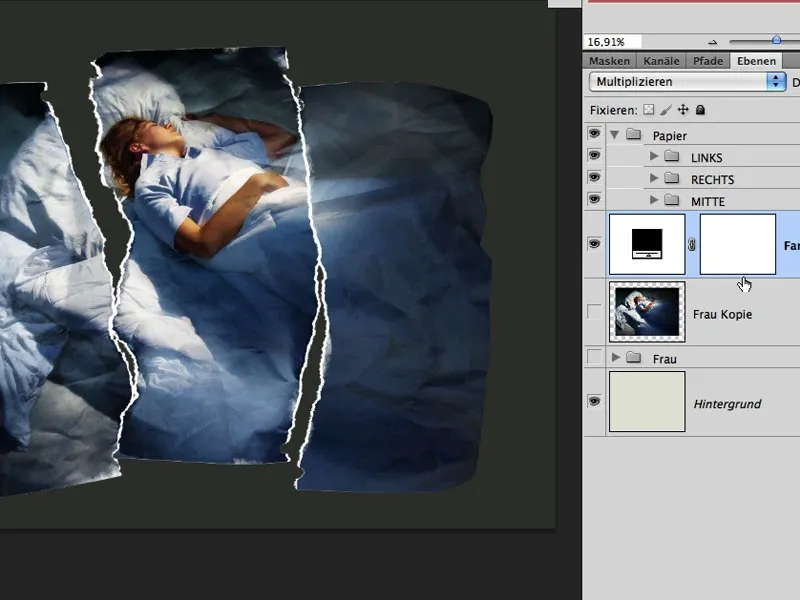Hide the selected fill layer

(x=594, y=244)
